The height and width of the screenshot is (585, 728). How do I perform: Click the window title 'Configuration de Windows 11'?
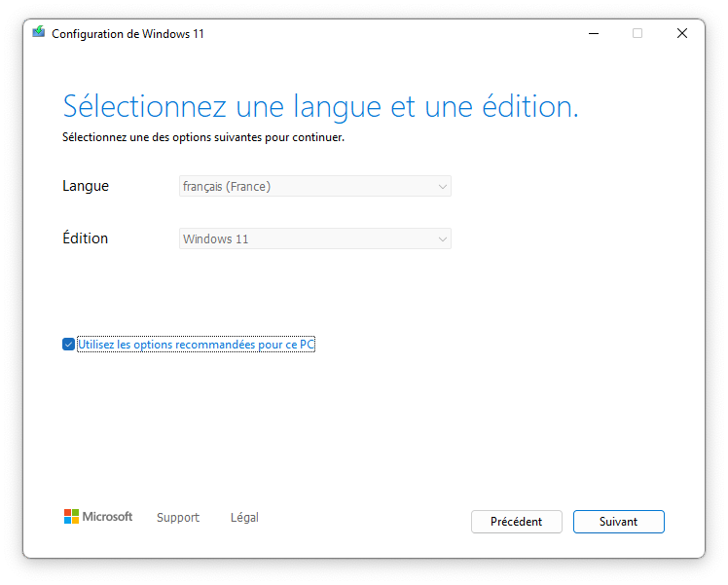coord(127,34)
